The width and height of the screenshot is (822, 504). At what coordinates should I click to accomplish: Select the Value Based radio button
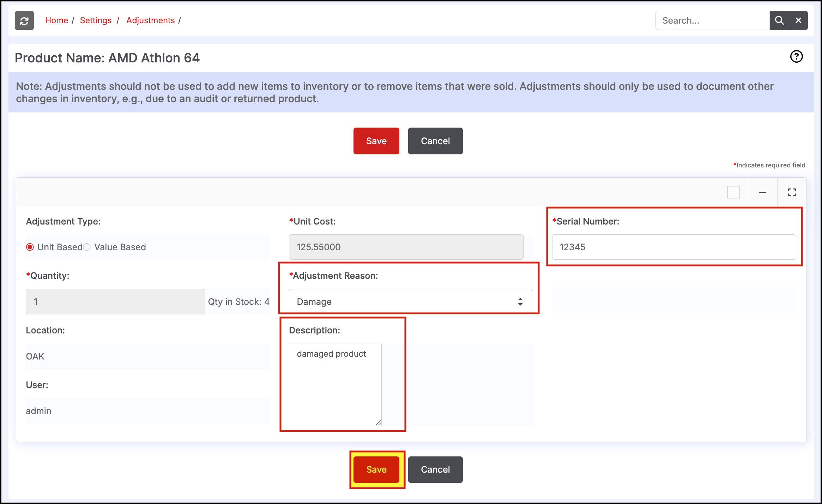[87, 247]
